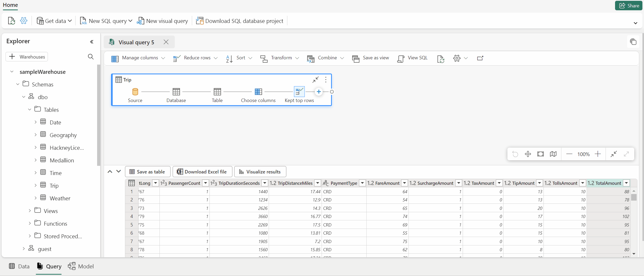Open the query settings gear icon

[x=457, y=58]
